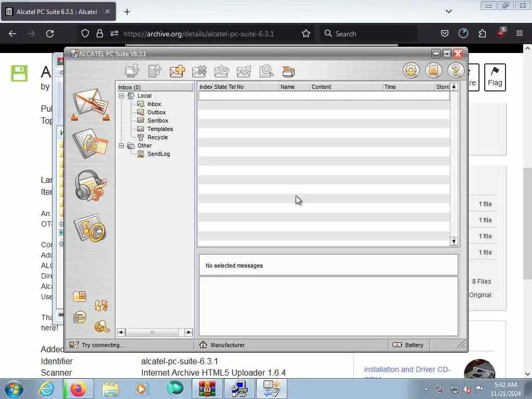Reload the page in Firefox
The width and height of the screenshot is (532, 399).
point(50,34)
